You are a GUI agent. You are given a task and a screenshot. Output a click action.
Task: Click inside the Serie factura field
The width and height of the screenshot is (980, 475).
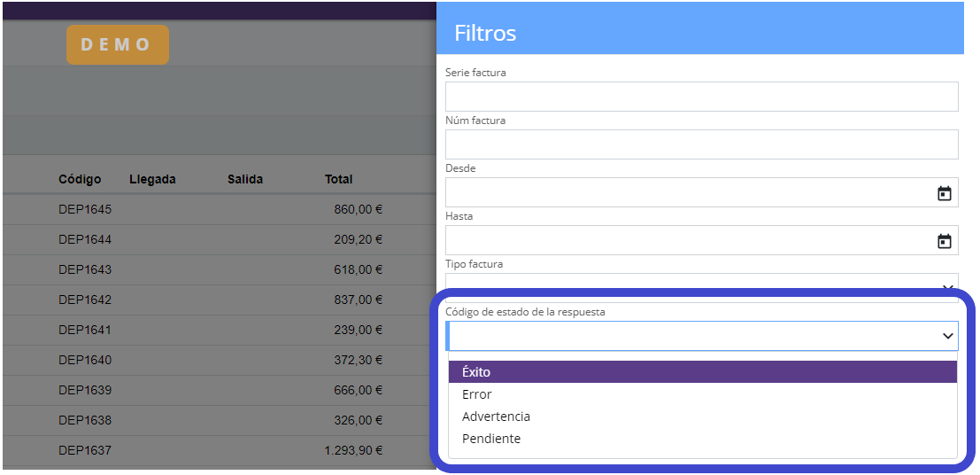click(x=701, y=97)
